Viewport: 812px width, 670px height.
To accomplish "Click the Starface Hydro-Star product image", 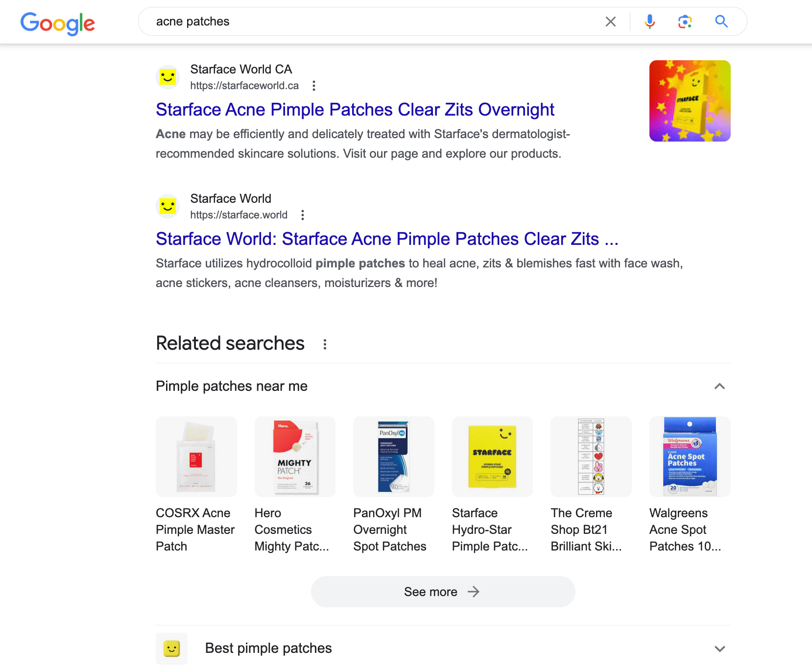I will [492, 456].
